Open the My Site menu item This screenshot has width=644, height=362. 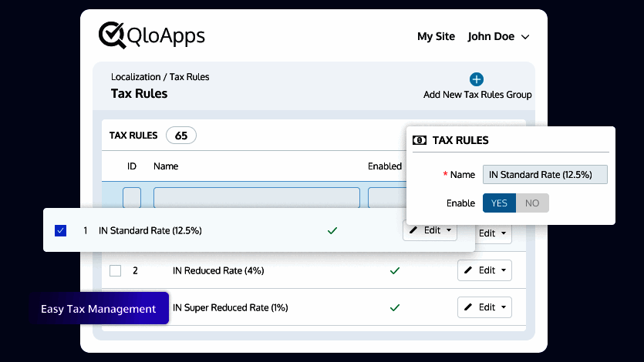[x=436, y=36]
